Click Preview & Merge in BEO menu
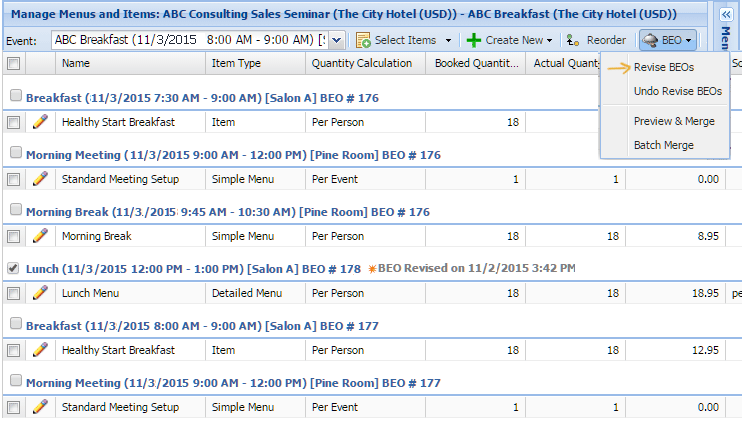This screenshot has width=742, height=425. [x=674, y=121]
